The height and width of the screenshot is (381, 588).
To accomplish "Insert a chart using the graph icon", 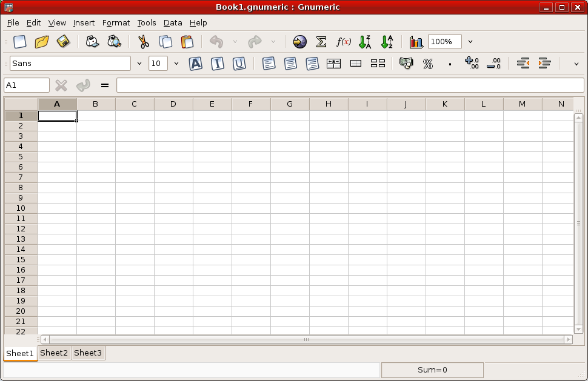I will pos(416,42).
